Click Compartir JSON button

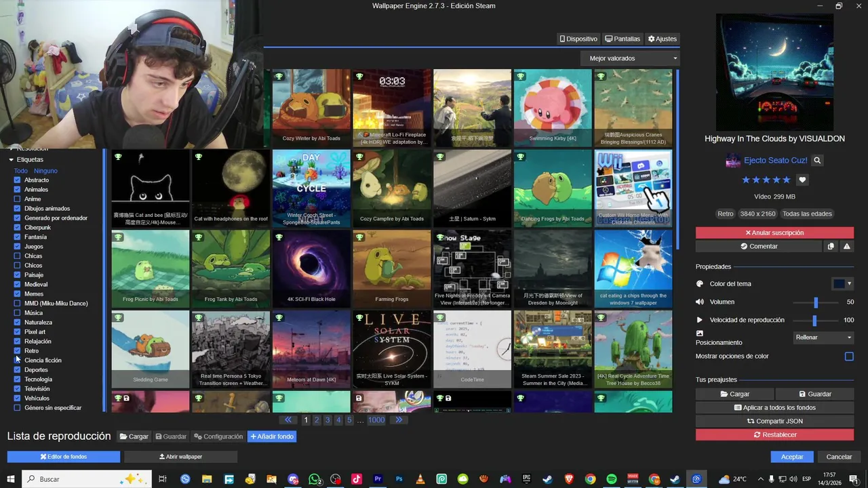coord(774,422)
